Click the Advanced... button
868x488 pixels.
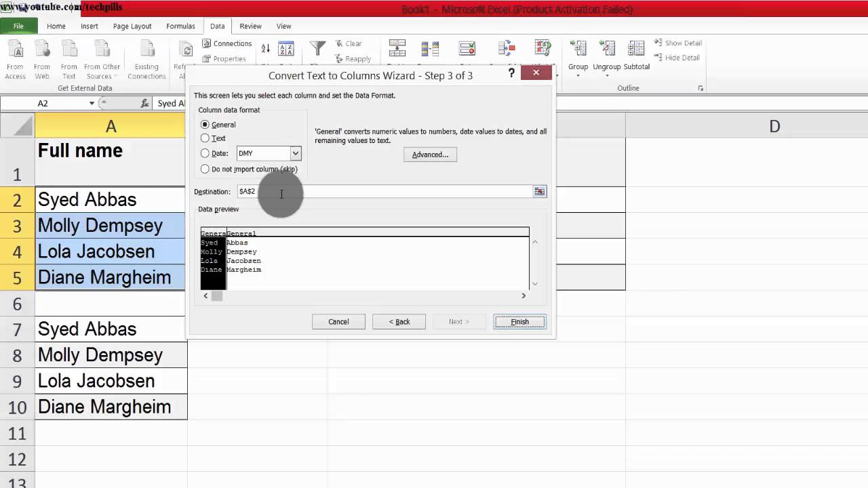point(430,155)
